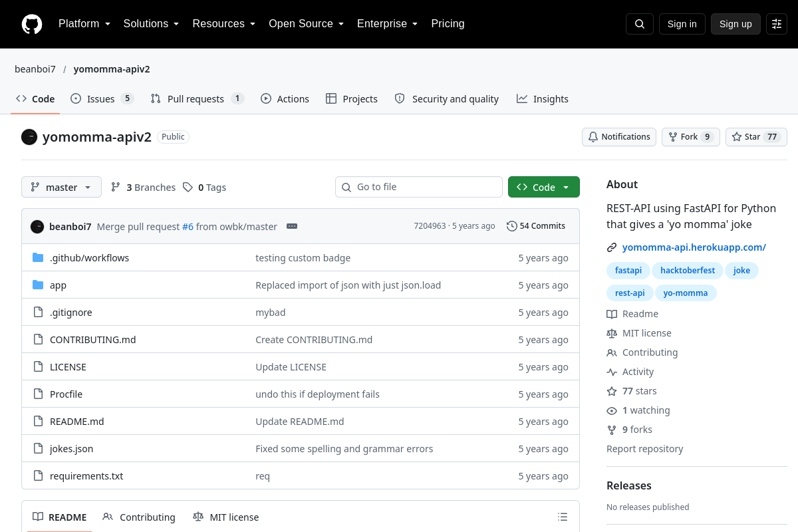Click the GitHub logo icon
798x532 pixels.
32,24
